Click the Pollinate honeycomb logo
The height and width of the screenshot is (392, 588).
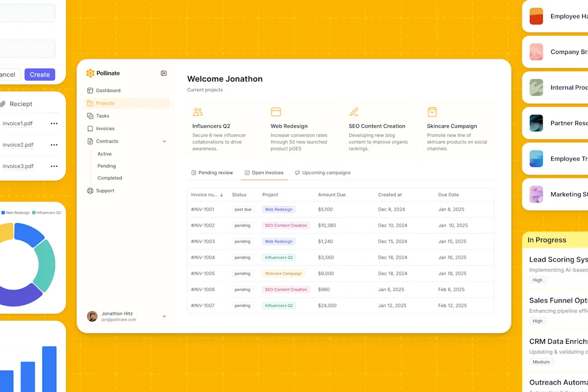90,73
